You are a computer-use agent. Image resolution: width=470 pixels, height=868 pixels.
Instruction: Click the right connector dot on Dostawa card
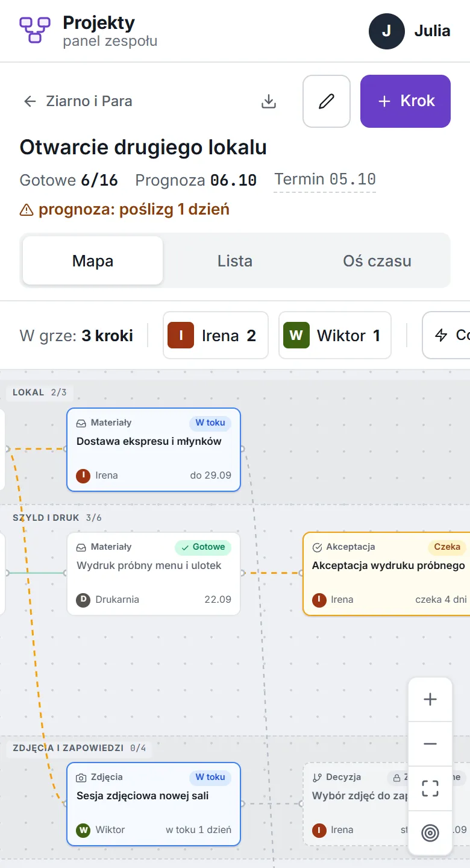coord(242,448)
